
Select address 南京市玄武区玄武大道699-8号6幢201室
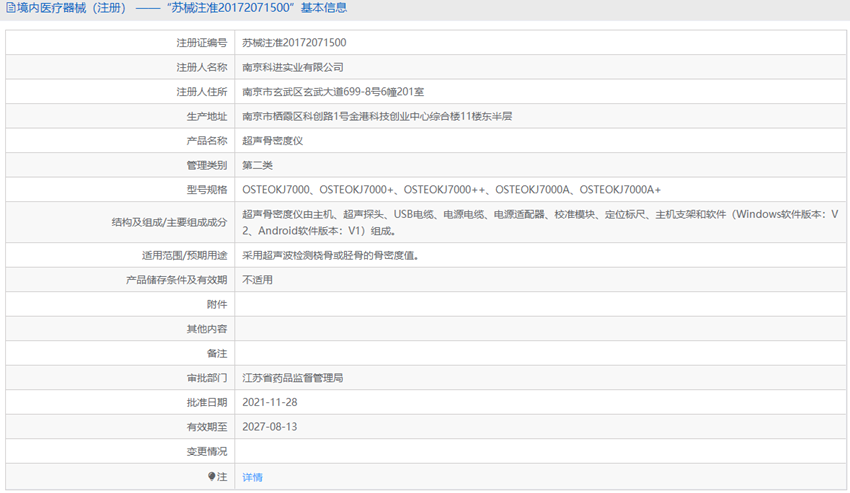(333, 92)
